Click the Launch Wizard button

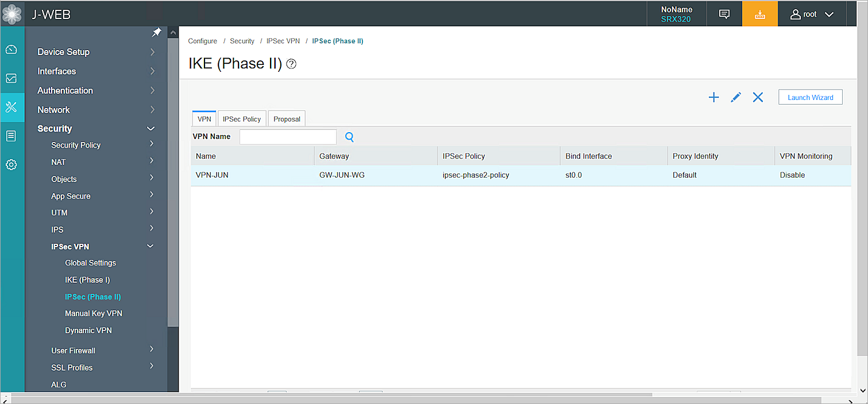pos(810,98)
